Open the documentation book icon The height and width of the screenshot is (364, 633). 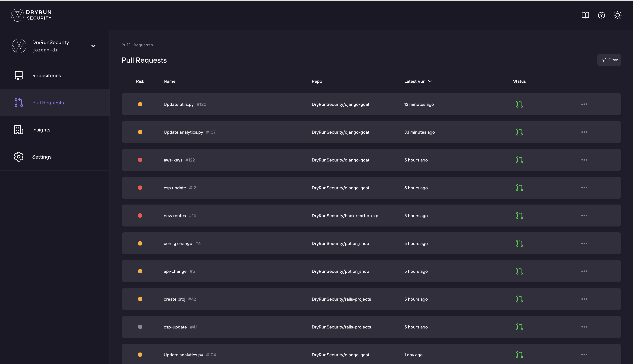pos(585,15)
